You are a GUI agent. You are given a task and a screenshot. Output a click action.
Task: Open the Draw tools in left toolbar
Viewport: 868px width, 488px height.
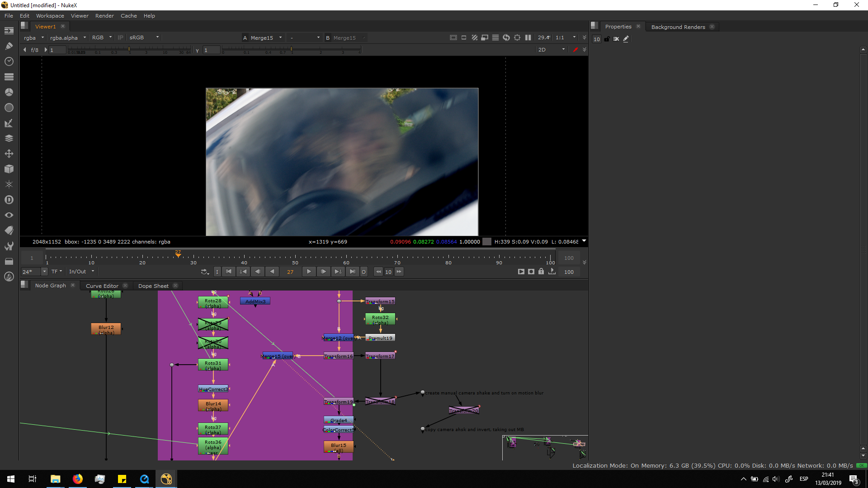click(x=9, y=46)
